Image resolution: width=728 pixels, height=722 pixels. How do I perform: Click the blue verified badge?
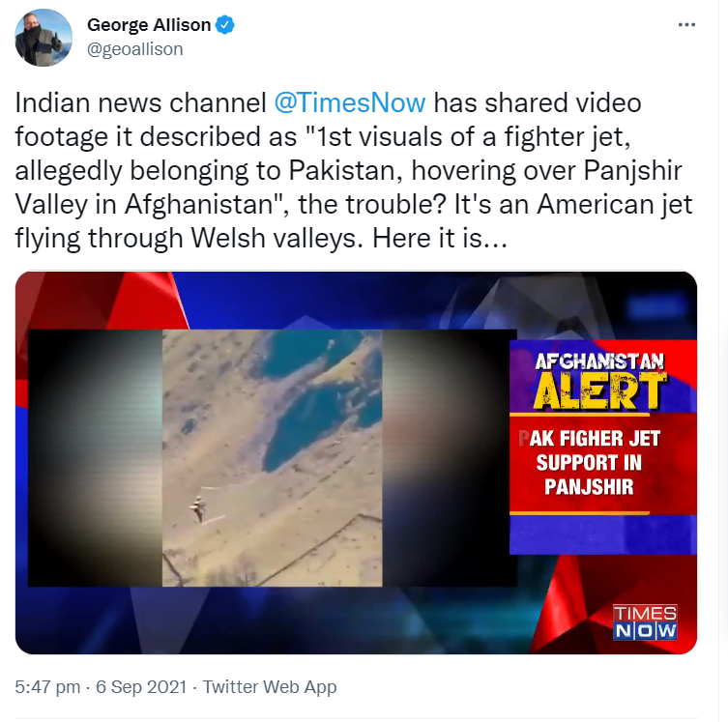[225, 25]
